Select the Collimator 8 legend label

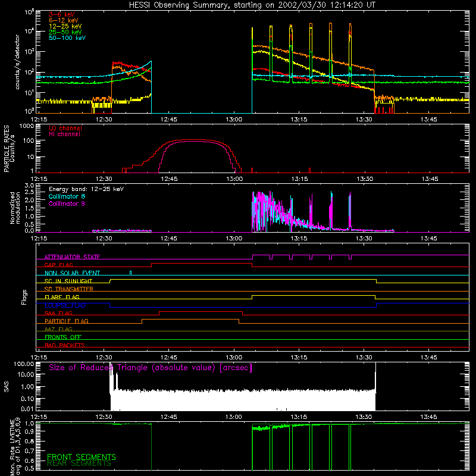point(67,196)
